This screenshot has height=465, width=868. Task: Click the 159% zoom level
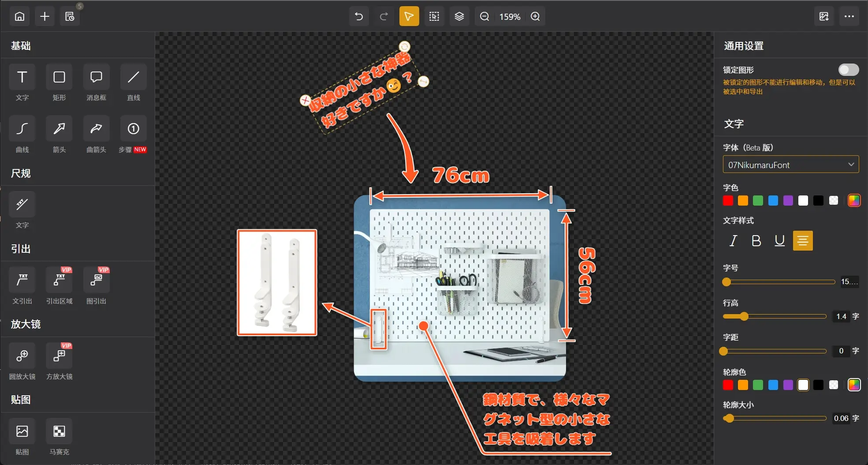[510, 17]
